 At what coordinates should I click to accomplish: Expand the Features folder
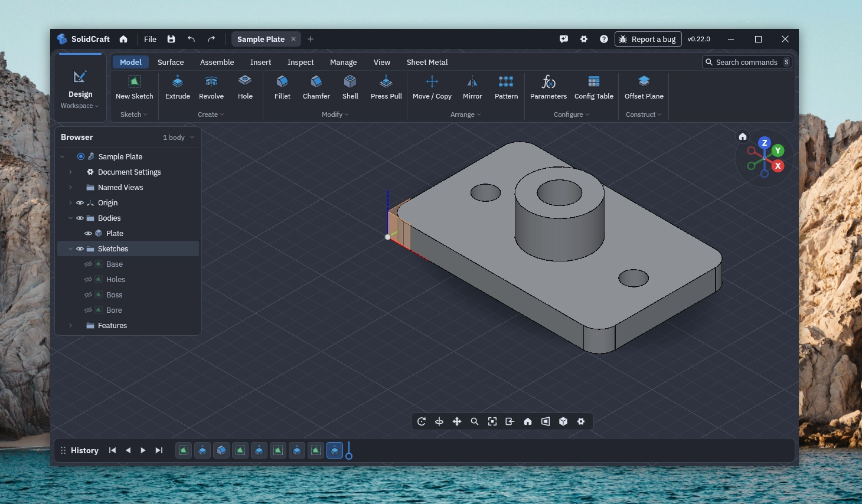70,326
